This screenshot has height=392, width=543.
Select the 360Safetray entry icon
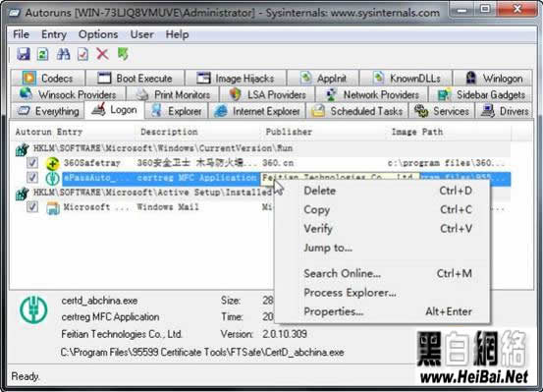coord(52,163)
